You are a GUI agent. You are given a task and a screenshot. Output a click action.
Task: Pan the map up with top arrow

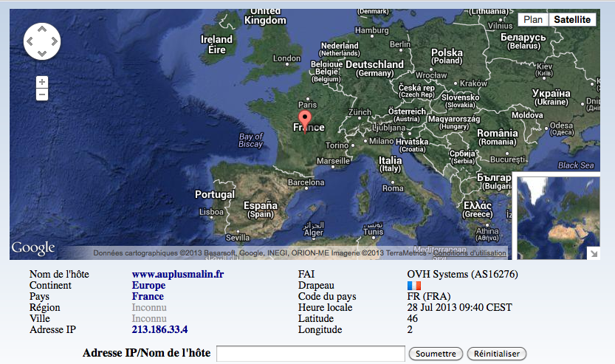coord(42,29)
